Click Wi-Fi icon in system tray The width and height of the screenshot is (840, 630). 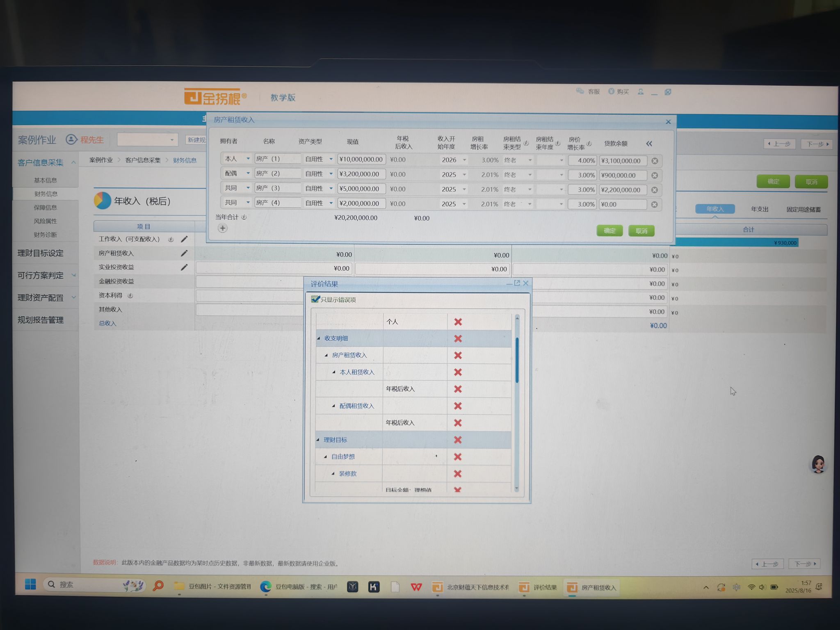751,587
